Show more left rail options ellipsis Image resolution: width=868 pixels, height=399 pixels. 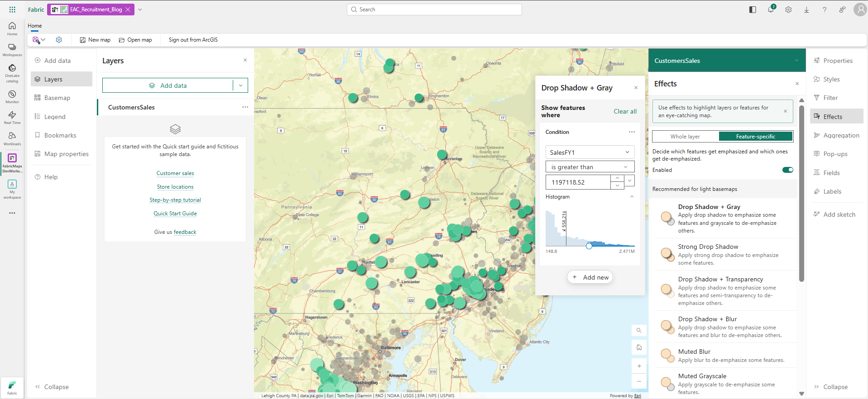coord(12,213)
